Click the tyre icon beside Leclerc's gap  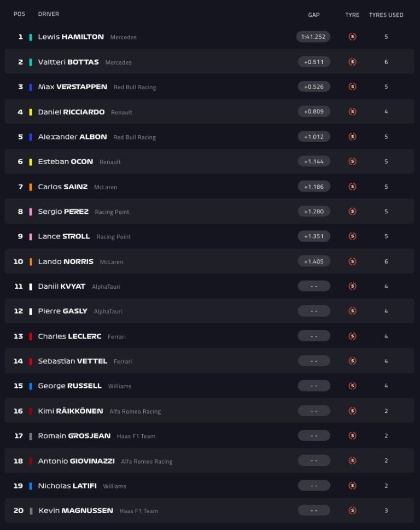click(x=352, y=336)
